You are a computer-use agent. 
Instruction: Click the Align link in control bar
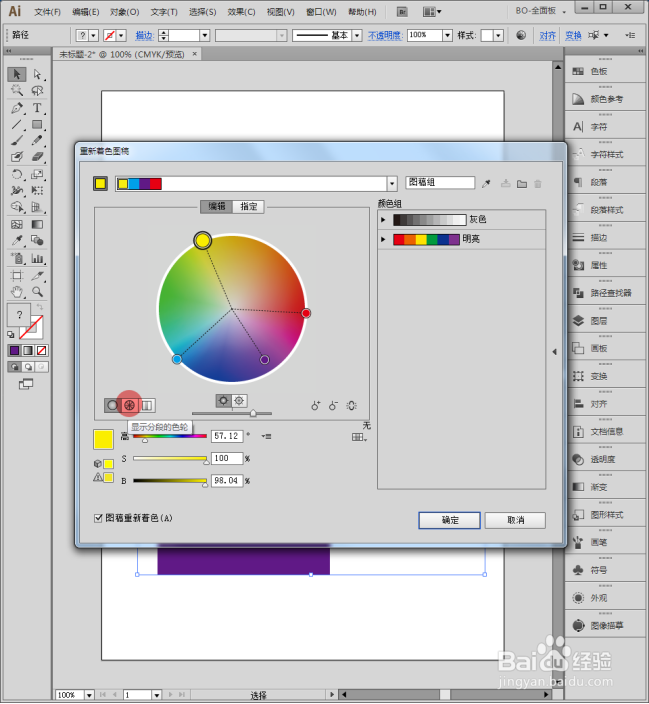pyautogui.click(x=547, y=35)
